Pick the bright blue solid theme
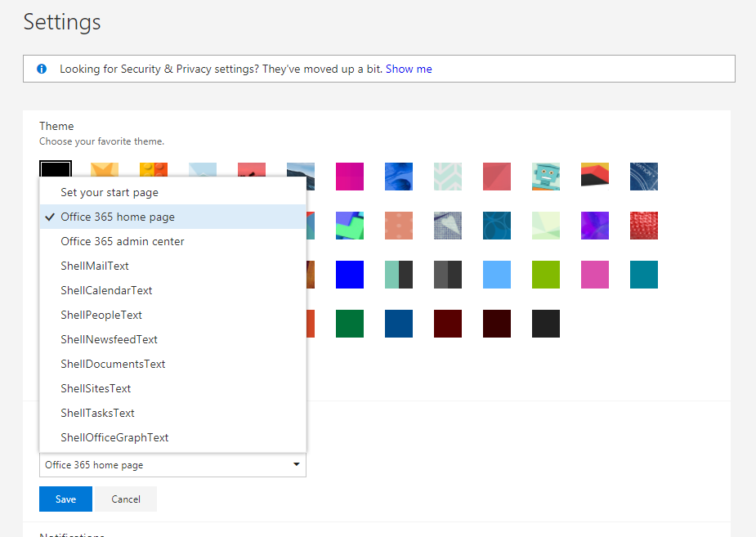Viewport: 756px width, 537px height. pos(350,275)
